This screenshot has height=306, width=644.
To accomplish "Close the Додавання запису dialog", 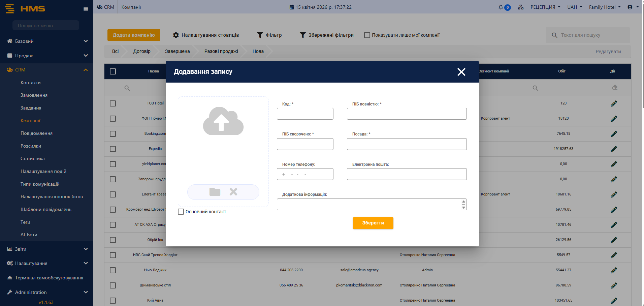I will click(x=461, y=72).
